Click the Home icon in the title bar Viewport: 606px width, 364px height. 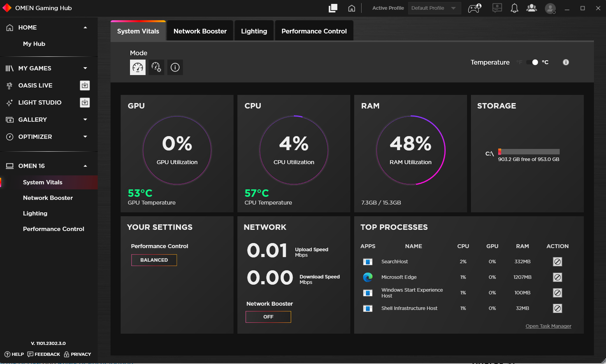click(x=351, y=8)
